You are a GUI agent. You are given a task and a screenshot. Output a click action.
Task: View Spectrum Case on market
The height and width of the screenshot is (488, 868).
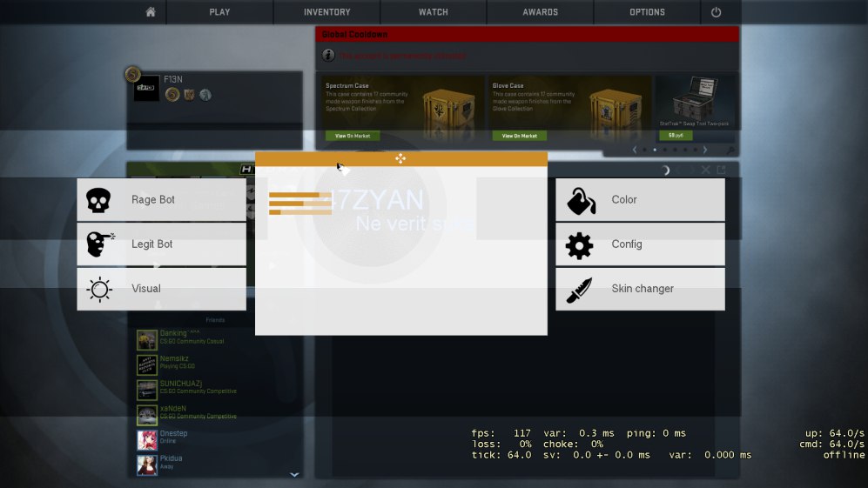coord(352,136)
